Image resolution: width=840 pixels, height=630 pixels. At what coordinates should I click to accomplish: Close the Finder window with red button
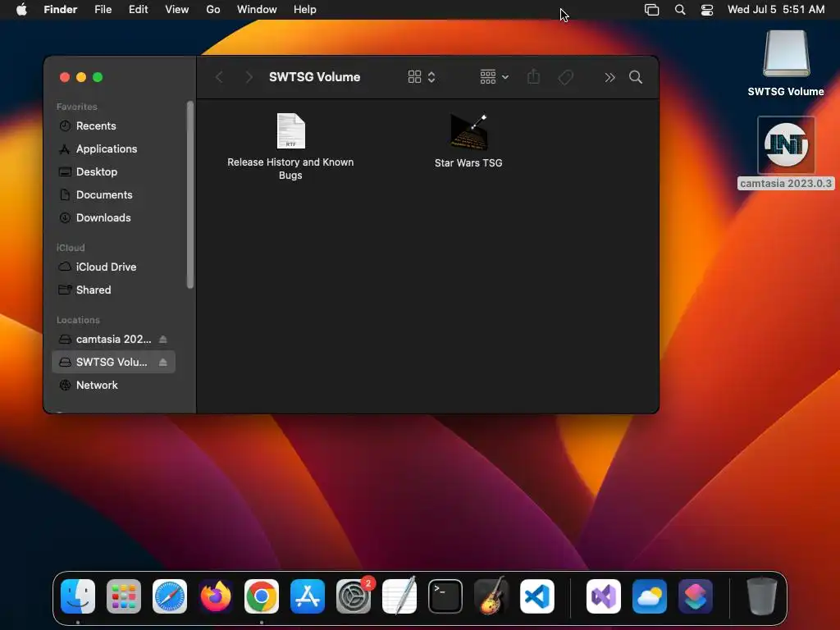point(65,77)
